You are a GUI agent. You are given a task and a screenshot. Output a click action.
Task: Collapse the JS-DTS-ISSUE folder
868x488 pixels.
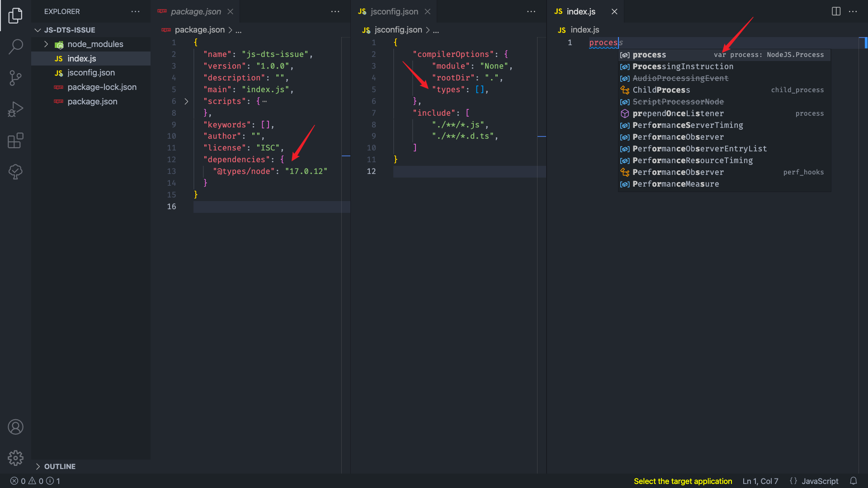[38, 30]
